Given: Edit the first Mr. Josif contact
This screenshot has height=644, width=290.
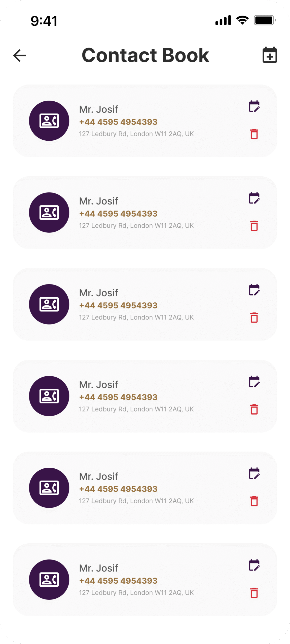Looking at the screenshot, I should tap(254, 106).
